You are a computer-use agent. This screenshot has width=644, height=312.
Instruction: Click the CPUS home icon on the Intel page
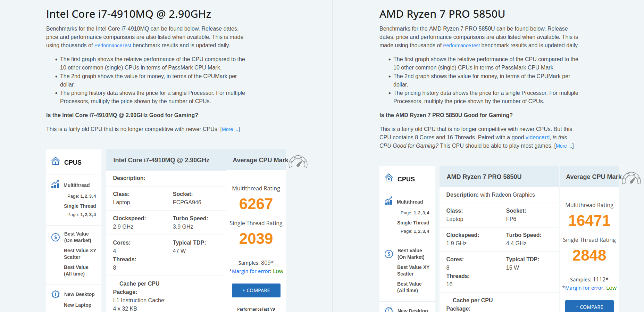click(x=56, y=161)
